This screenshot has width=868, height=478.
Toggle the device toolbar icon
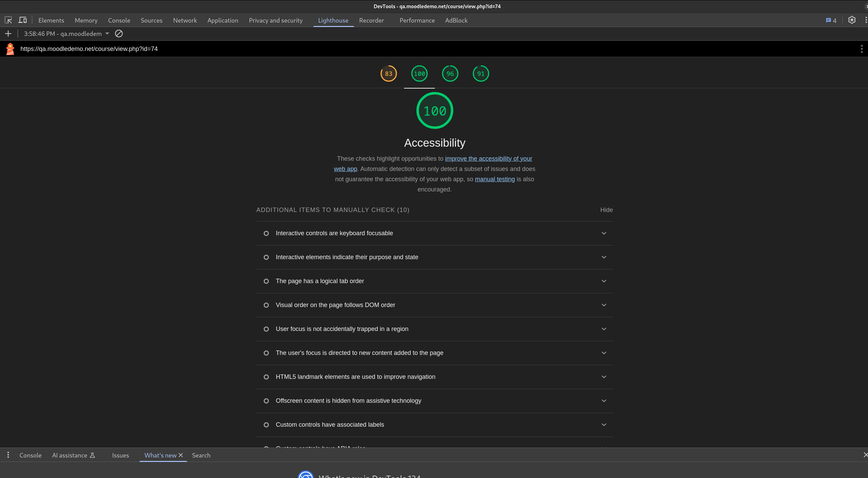pyautogui.click(x=23, y=20)
